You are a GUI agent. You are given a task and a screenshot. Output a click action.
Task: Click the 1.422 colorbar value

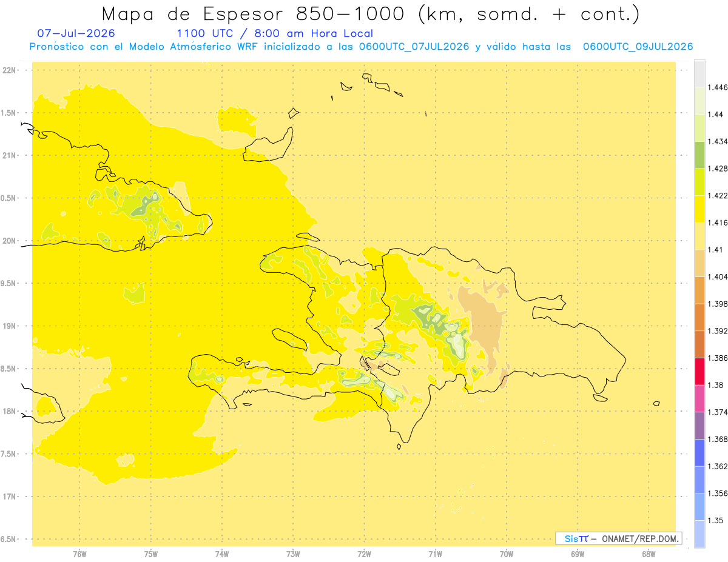pos(718,196)
